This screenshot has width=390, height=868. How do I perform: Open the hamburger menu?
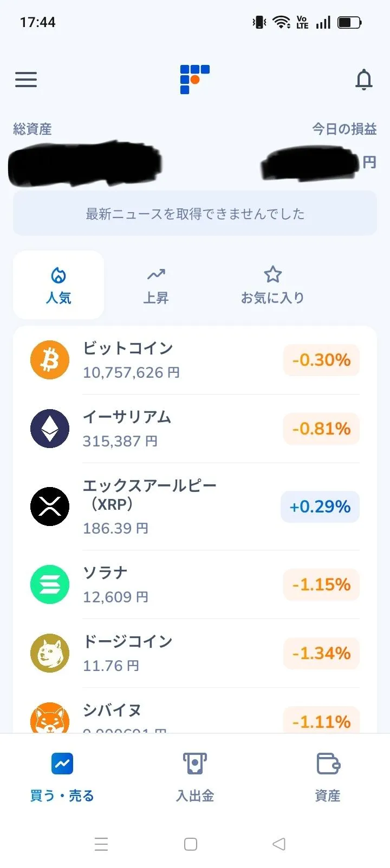(x=26, y=80)
